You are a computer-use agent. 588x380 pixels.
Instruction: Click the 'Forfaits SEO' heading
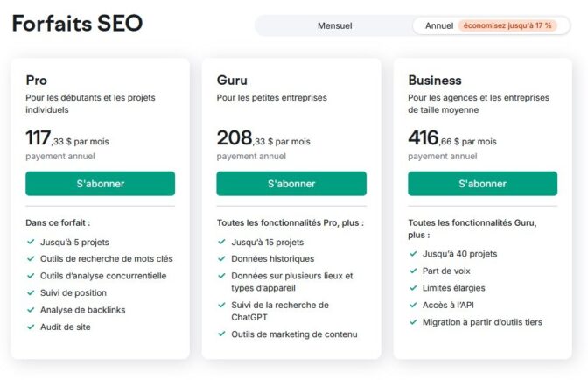[77, 24]
